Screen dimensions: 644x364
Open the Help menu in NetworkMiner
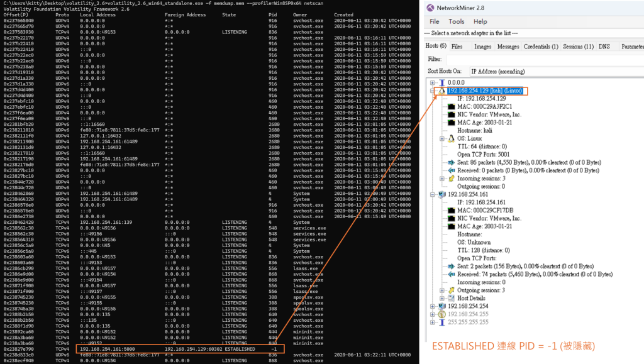[x=480, y=21]
